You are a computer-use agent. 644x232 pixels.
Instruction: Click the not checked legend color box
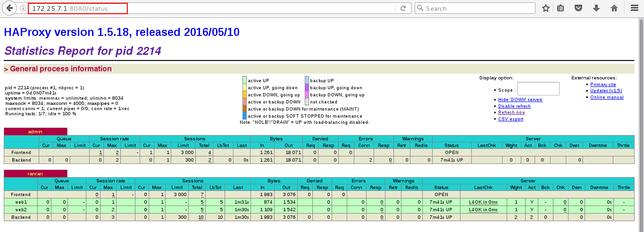pyautogui.click(x=307, y=102)
